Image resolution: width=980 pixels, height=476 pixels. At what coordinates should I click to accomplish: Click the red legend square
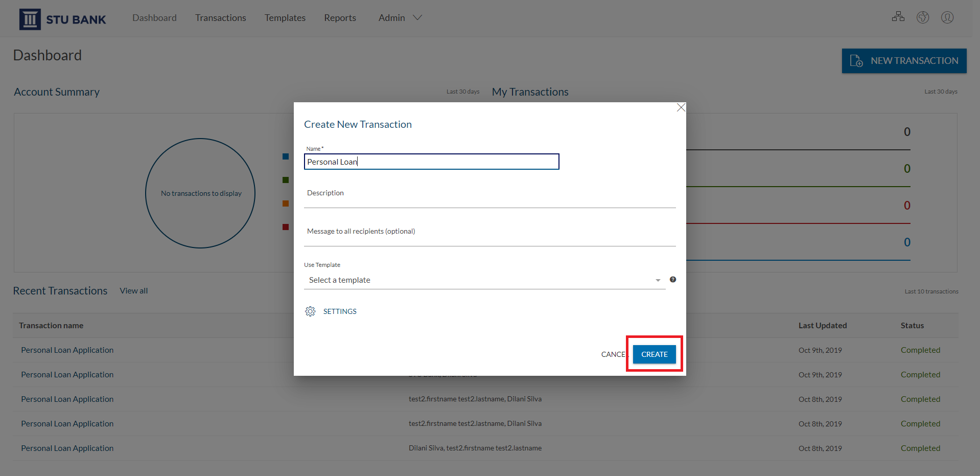[x=286, y=227]
